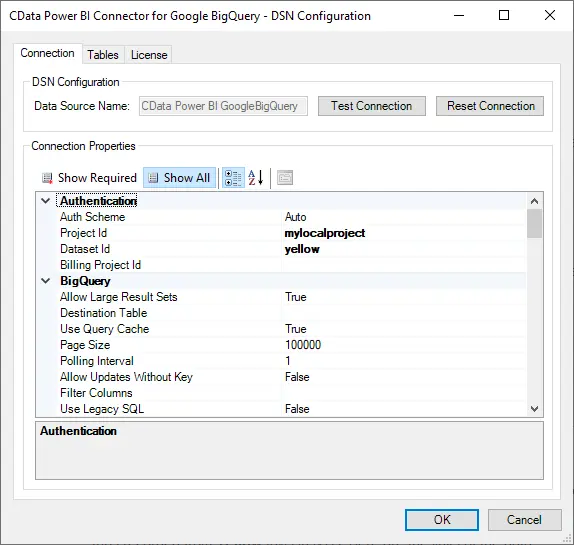Click the False value for Use Legacy SQL
The width and height of the screenshot is (574, 545).
click(297, 409)
